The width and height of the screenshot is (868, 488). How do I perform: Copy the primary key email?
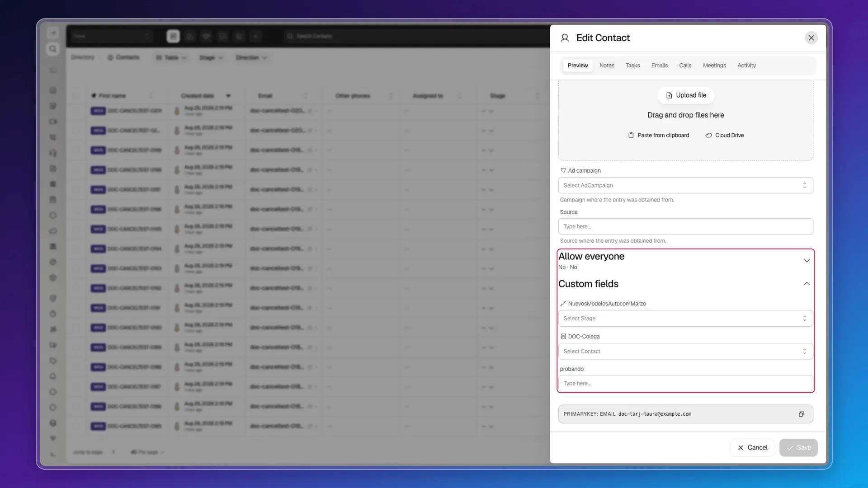click(801, 414)
